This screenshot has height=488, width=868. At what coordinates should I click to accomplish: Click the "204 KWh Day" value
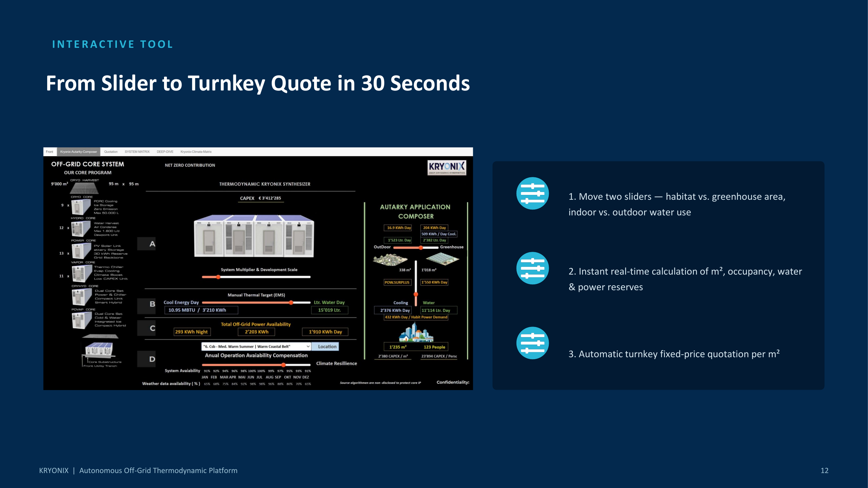434,228
